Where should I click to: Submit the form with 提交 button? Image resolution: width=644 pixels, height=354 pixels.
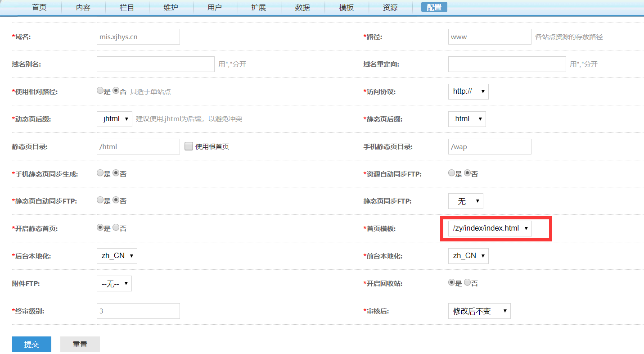32,344
